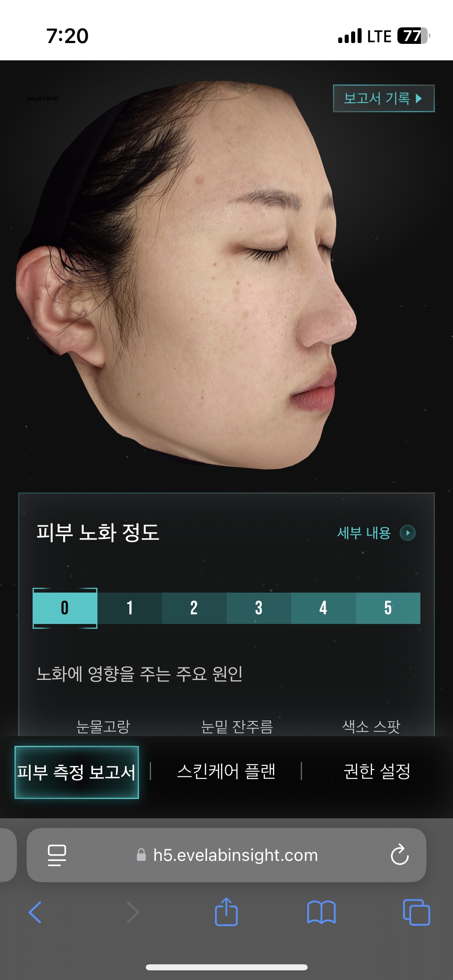Open 세부 내용 details link
Image resolution: width=453 pixels, height=980 pixels.
364,533
